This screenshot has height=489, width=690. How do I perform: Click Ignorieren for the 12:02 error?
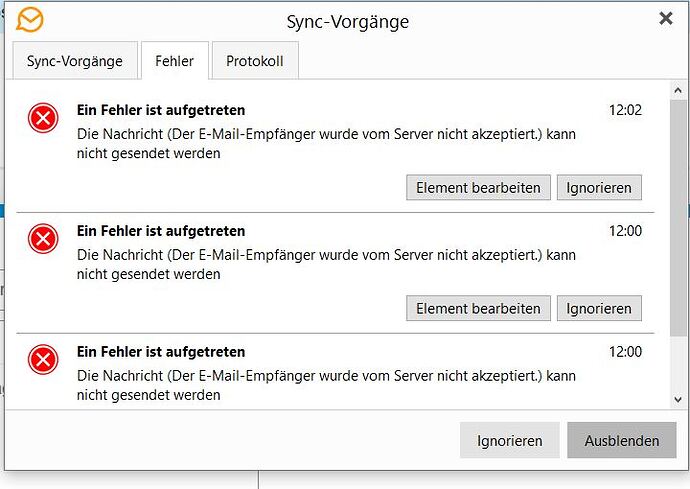click(x=599, y=188)
